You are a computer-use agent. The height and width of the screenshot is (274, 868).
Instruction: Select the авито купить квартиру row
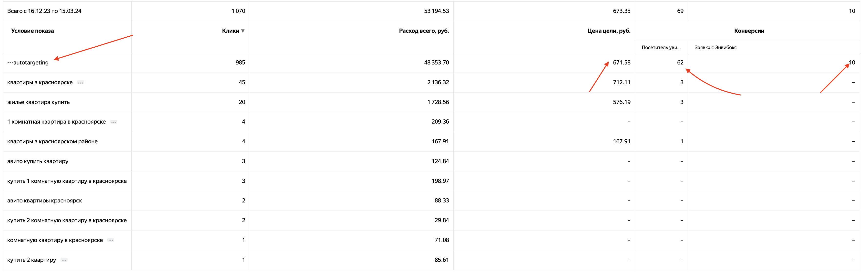click(x=431, y=161)
